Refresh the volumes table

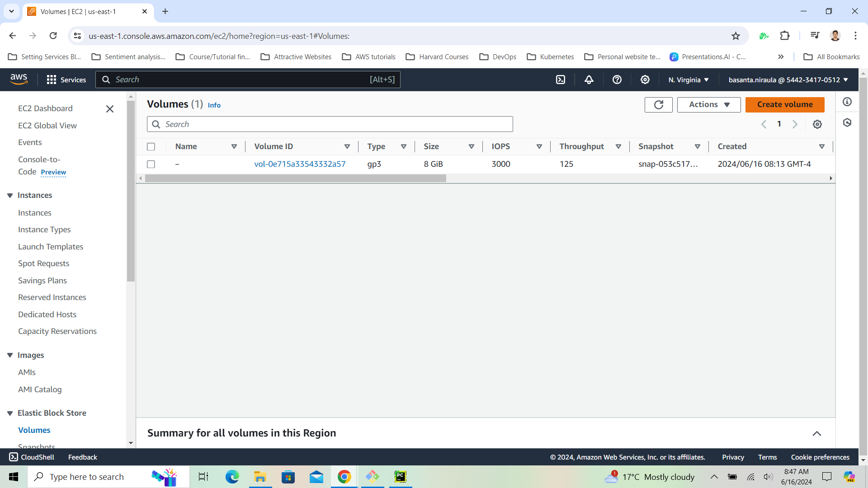click(658, 104)
